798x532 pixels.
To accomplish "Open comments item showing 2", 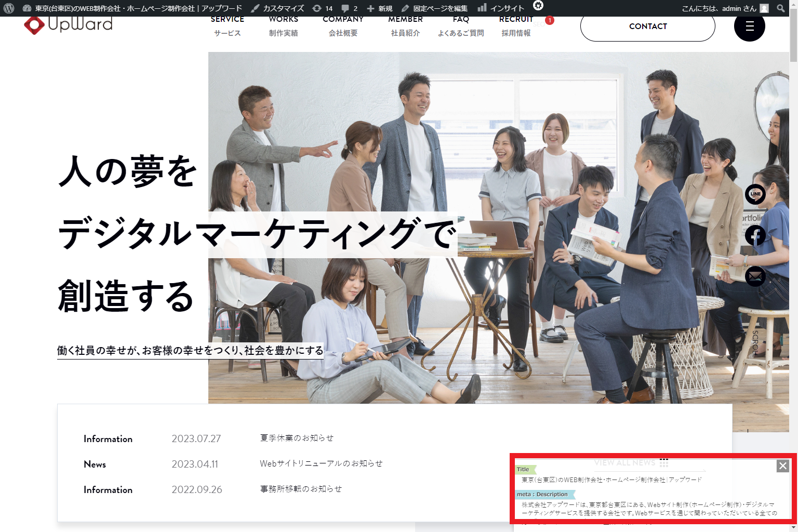I will [x=349, y=8].
